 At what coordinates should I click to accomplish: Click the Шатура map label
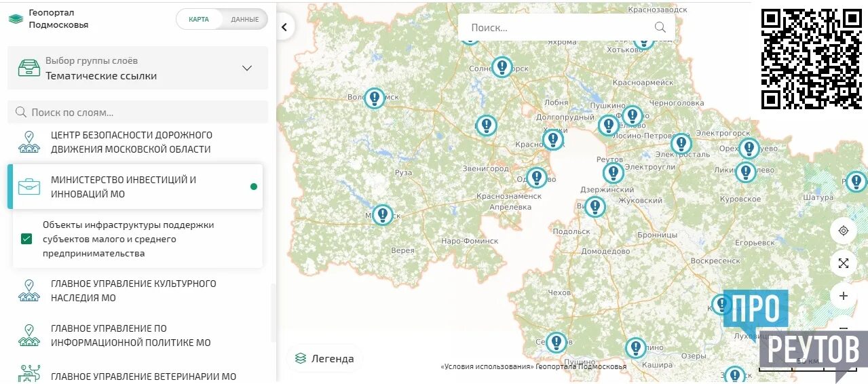818,197
